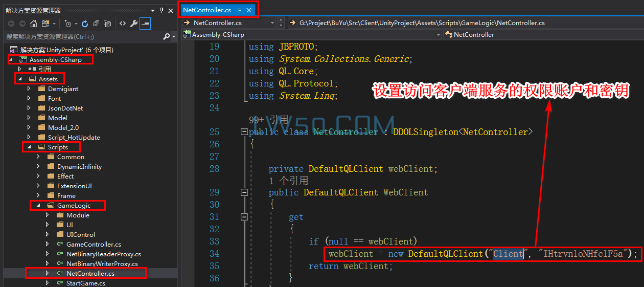Toggle auto-hide pin on Solution Explorer

click(162, 10)
